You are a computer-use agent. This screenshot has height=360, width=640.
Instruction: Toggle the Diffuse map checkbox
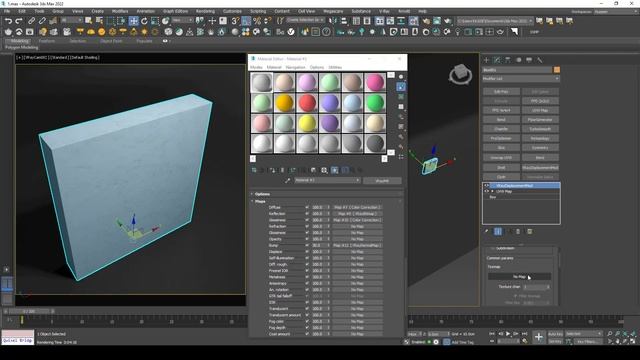307,207
